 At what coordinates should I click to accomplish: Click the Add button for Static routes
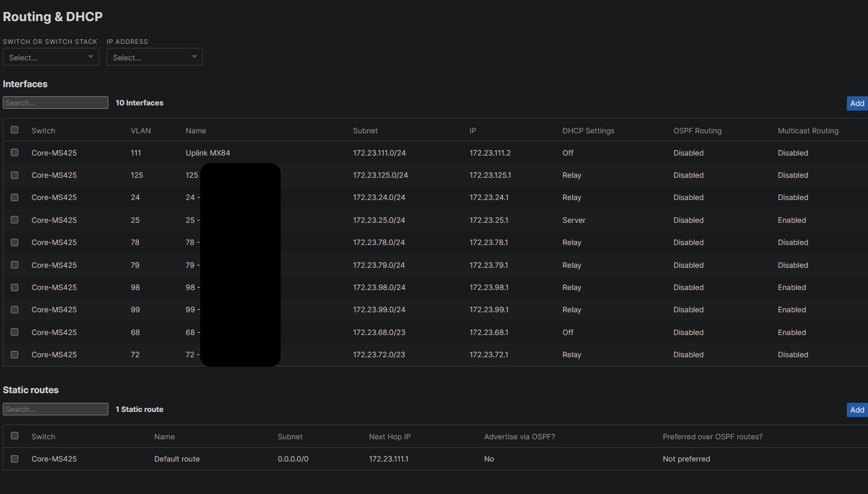point(857,410)
